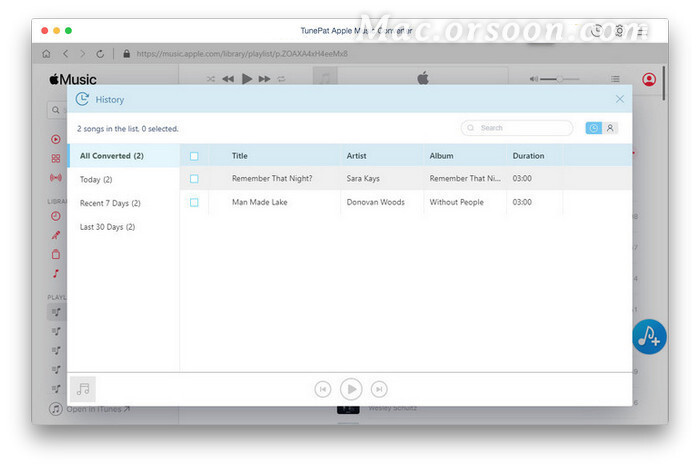Click the floating add music button
Screen dimensions: 700x469
[x=649, y=336]
